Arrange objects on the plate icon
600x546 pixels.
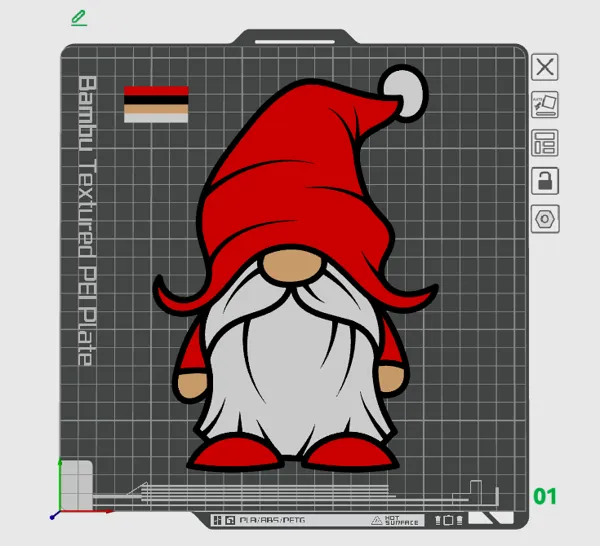pyautogui.click(x=545, y=143)
